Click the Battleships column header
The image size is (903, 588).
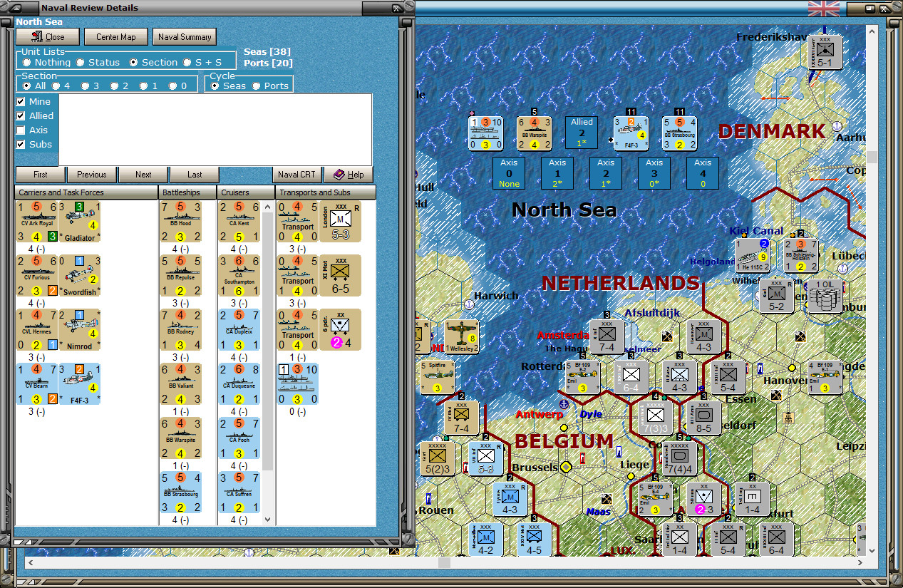(182, 192)
